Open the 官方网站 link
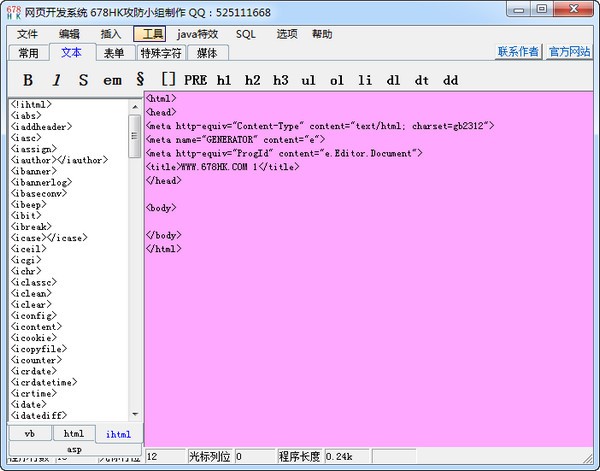Viewport: 600px width, 471px height. [x=569, y=51]
